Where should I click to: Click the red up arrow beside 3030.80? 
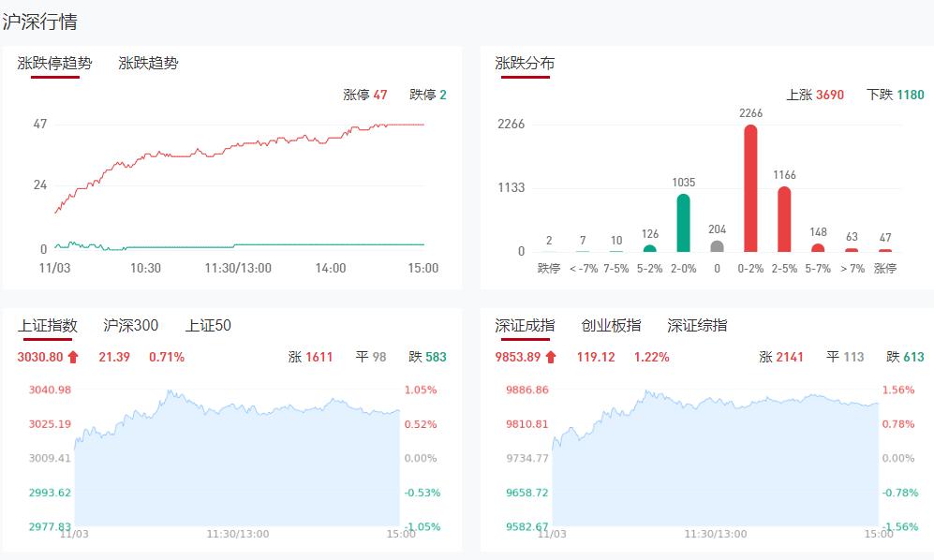pos(73,357)
